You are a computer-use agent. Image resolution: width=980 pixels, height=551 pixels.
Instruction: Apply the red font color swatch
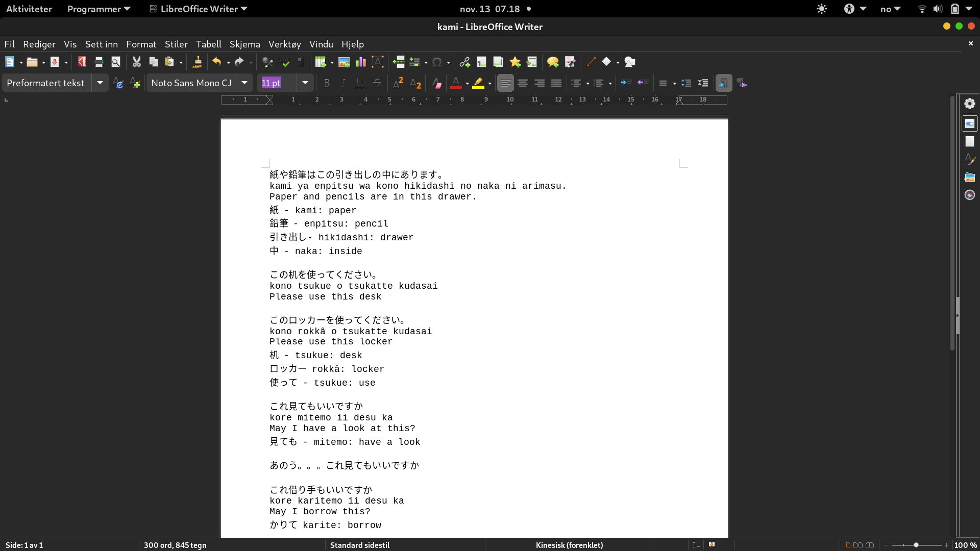456,83
